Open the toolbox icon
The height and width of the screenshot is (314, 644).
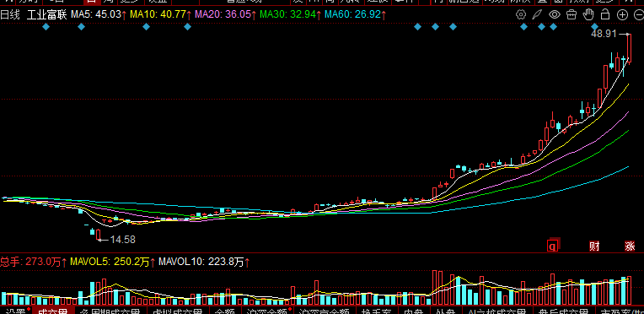tap(572, 15)
